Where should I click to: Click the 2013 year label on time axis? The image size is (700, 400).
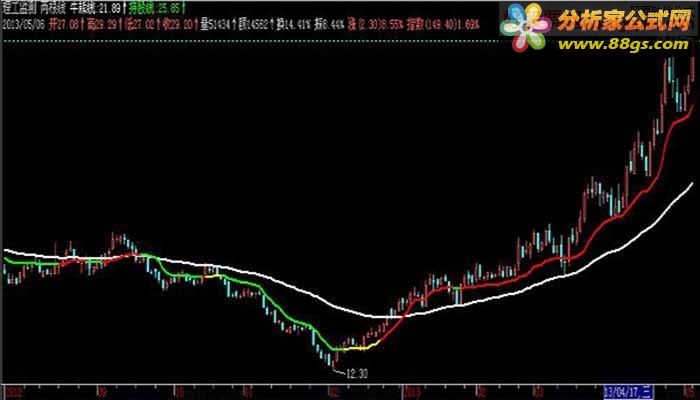pyautogui.click(x=410, y=393)
